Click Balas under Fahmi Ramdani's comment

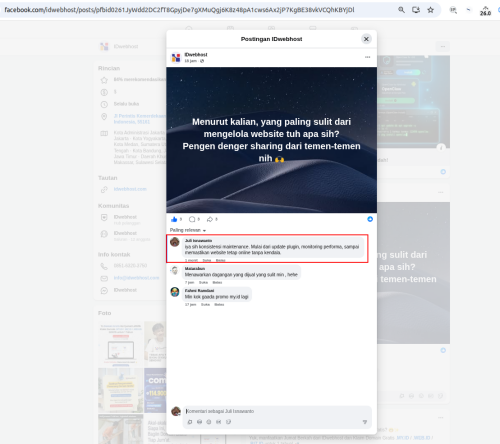pyautogui.click(x=219, y=305)
